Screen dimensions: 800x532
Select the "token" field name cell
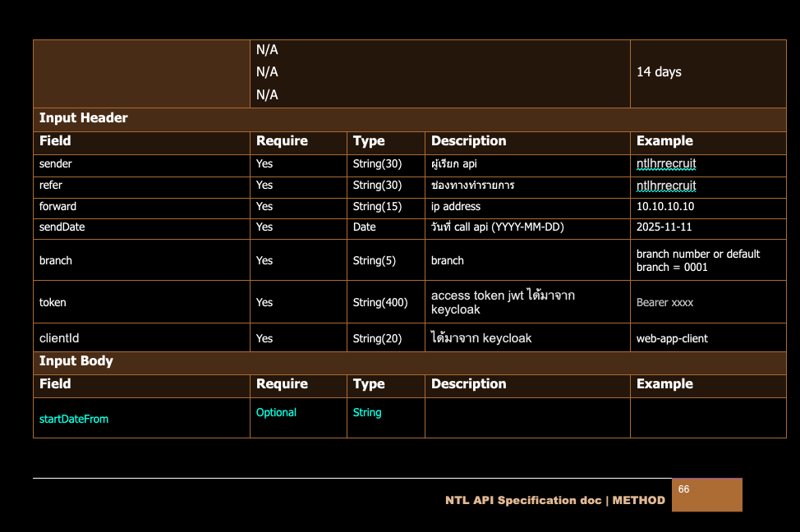53,302
